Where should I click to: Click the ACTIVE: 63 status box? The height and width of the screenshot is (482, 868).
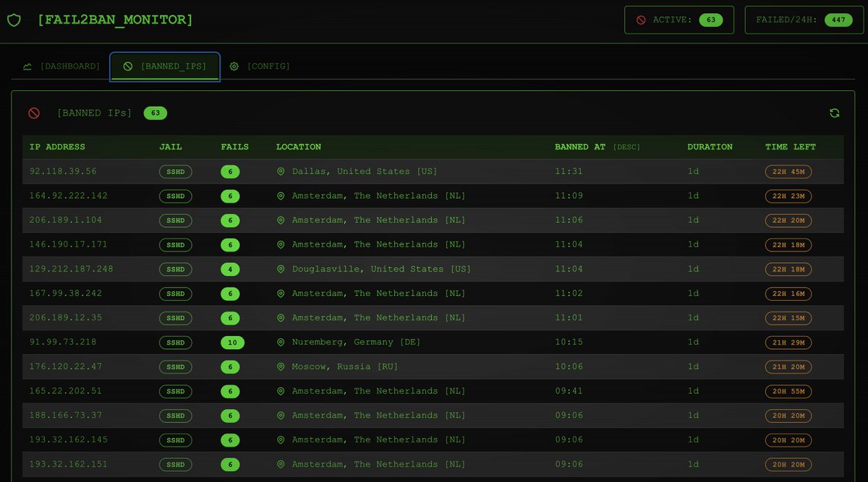coord(679,20)
